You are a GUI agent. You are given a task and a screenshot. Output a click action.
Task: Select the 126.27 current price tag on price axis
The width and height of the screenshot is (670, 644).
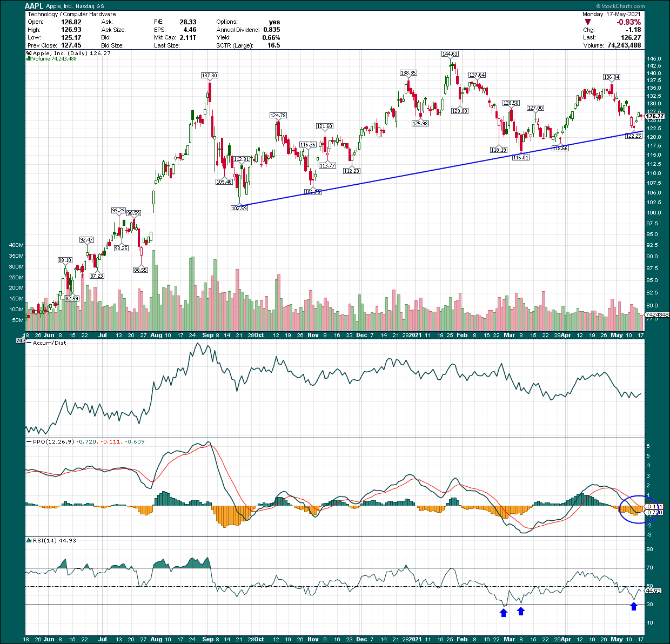tap(655, 116)
